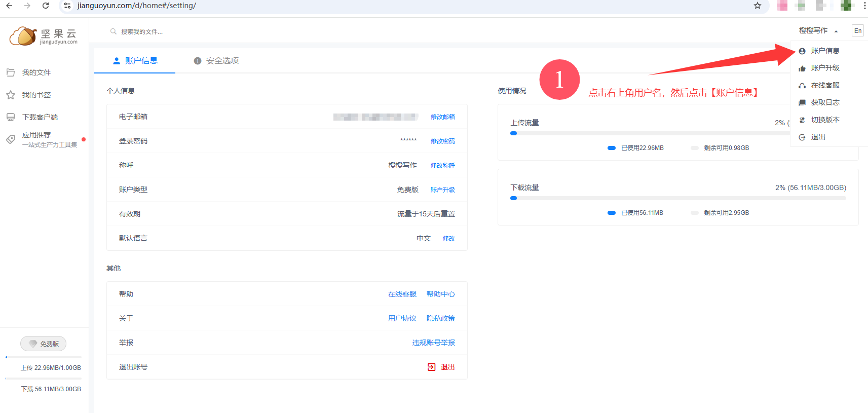868x413 pixels.
Task: Click the red 退出 logout link
Action: point(447,367)
